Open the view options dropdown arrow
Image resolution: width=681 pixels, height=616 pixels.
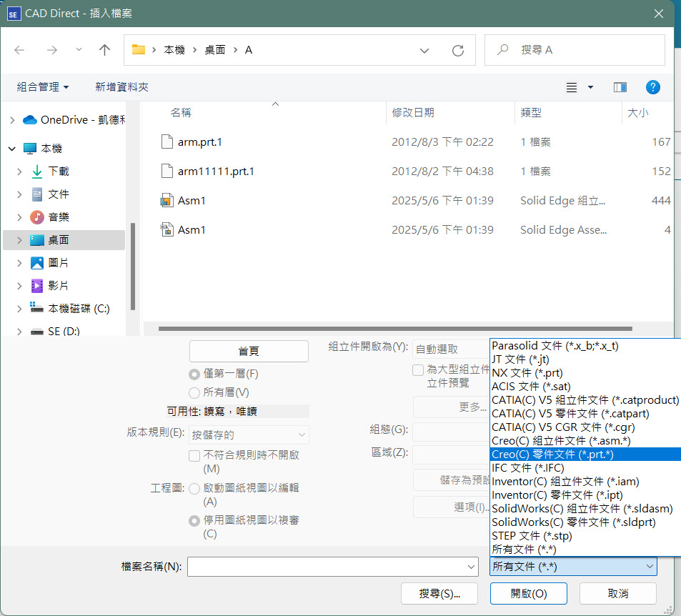pyautogui.click(x=591, y=87)
